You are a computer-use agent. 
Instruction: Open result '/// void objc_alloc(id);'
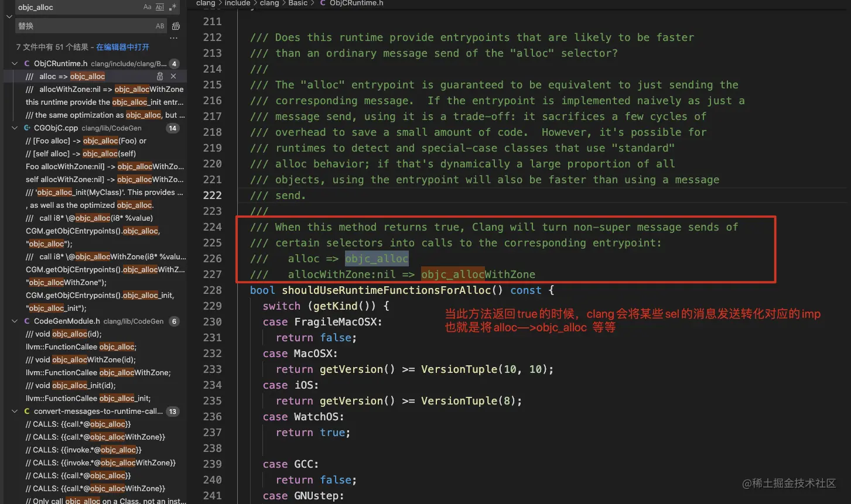pos(64,334)
